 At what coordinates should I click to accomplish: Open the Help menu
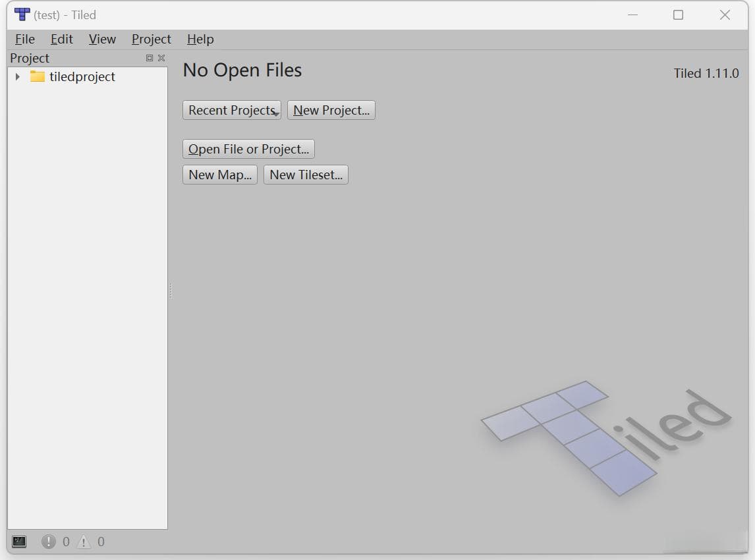[x=200, y=39]
